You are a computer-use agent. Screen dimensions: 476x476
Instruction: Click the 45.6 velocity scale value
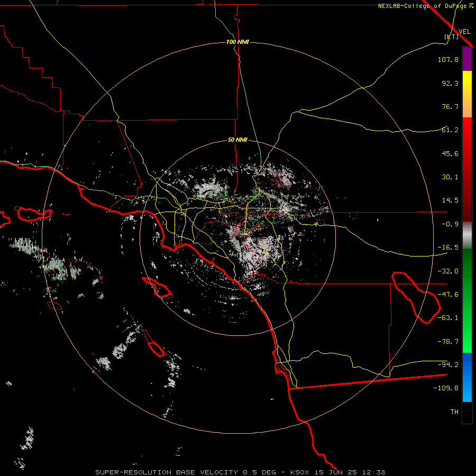click(450, 153)
